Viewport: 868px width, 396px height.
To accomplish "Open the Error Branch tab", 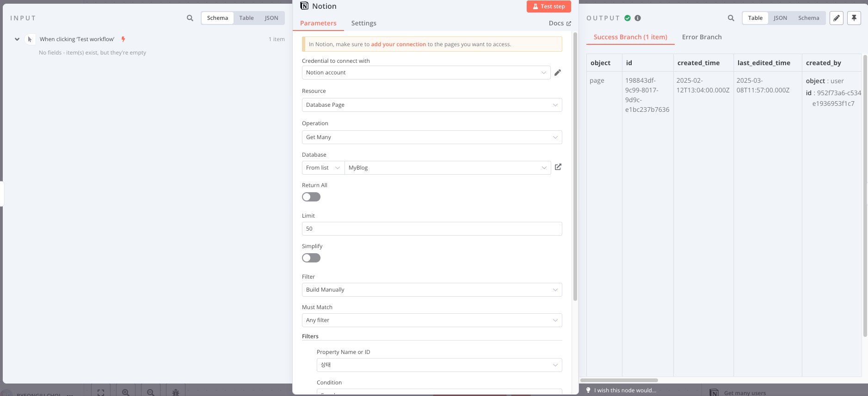I will coord(702,37).
